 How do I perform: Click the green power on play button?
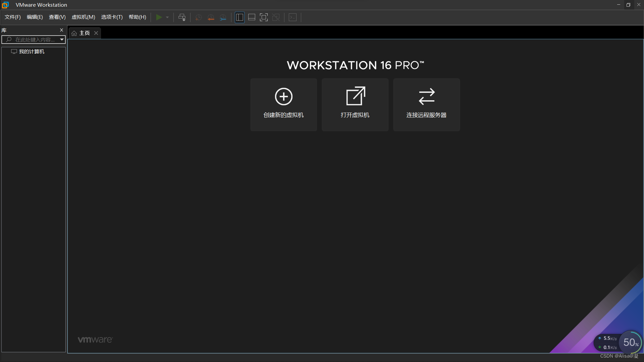click(159, 17)
